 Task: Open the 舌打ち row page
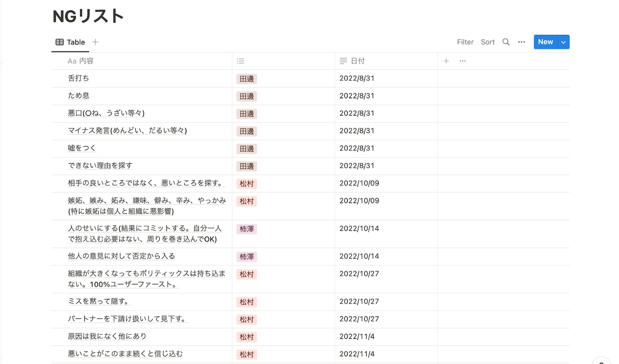click(79, 78)
